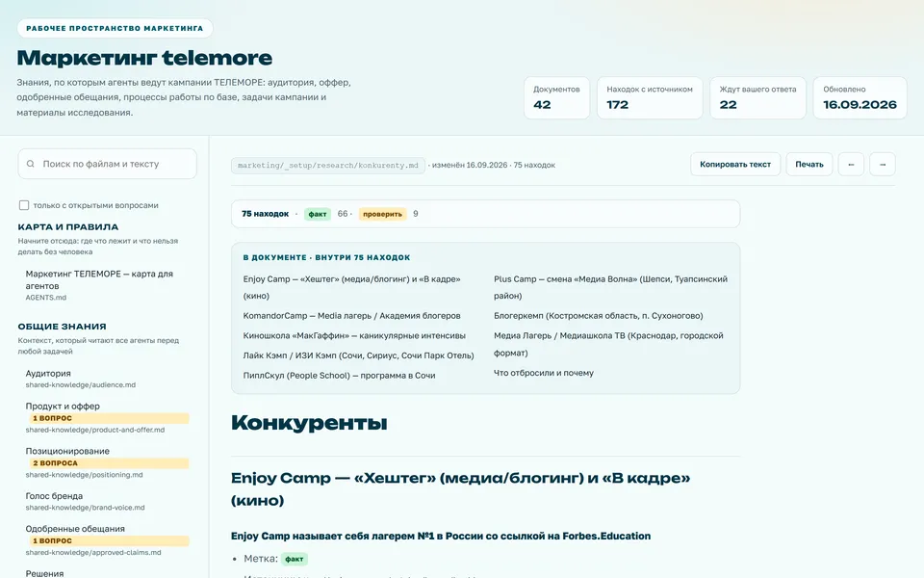Jump to «Enjoy Camp — «Хештег»» contents link
The image size is (924, 578).
352,287
